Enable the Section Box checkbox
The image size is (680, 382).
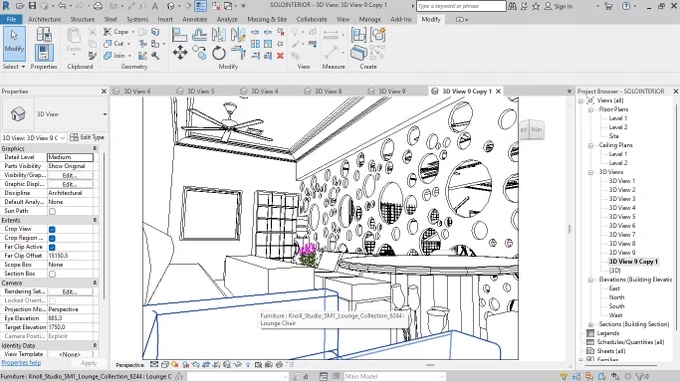coord(52,274)
